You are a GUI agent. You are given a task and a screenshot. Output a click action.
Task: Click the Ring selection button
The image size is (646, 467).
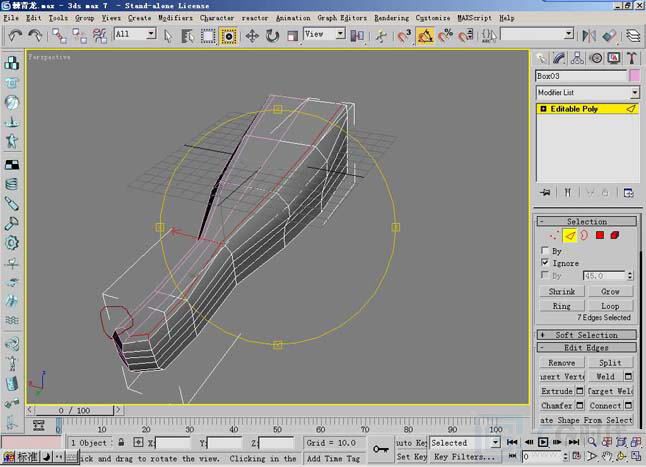point(562,306)
